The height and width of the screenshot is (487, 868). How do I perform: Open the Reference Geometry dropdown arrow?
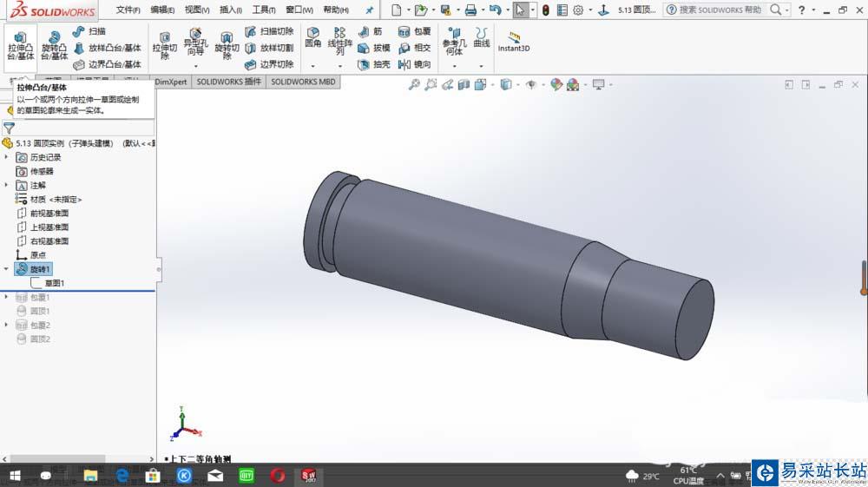[x=455, y=66]
